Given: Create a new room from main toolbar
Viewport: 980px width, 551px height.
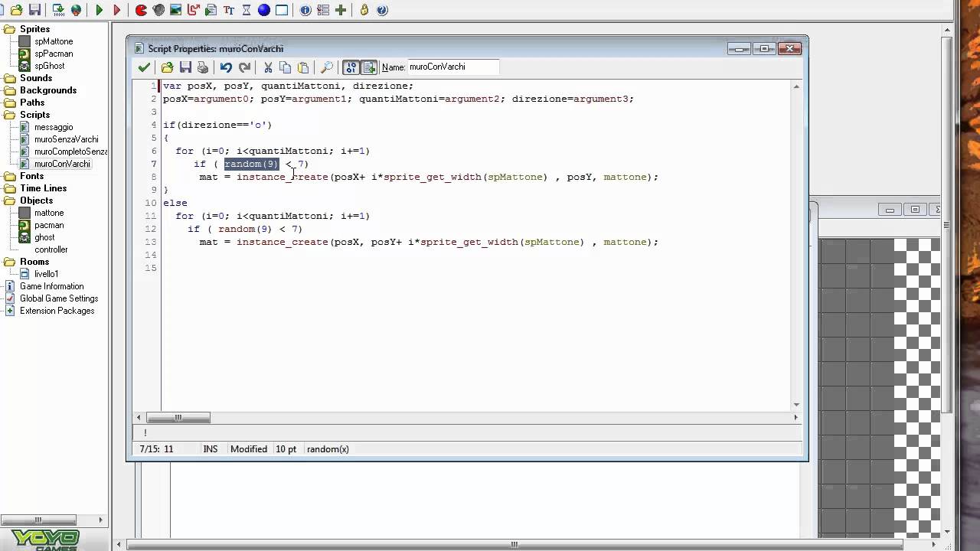Looking at the screenshot, I should (x=282, y=10).
